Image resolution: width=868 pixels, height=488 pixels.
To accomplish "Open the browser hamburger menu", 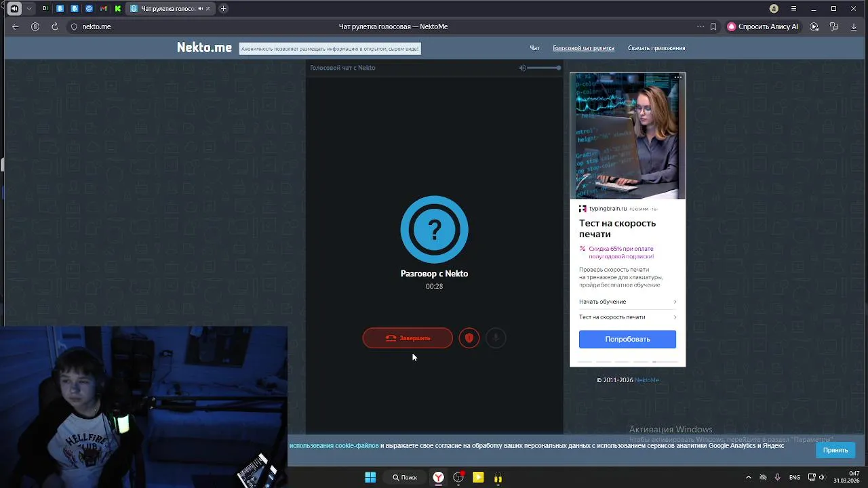I will point(794,9).
